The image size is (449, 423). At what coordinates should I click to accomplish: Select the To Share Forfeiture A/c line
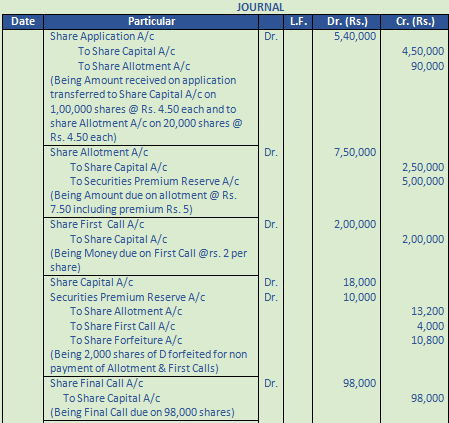[x=126, y=340]
